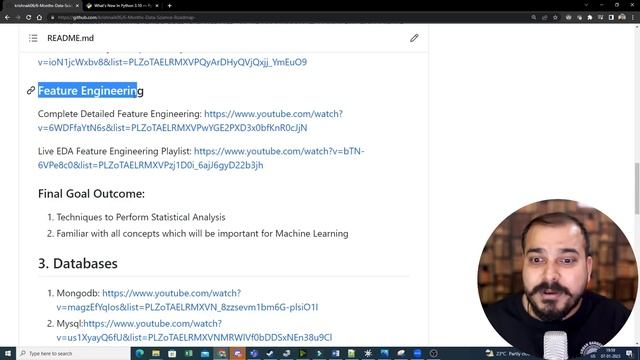The height and width of the screenshot is (360, 640).
Task: Click the share icon in address bar
Action: [x=544, y=18]
